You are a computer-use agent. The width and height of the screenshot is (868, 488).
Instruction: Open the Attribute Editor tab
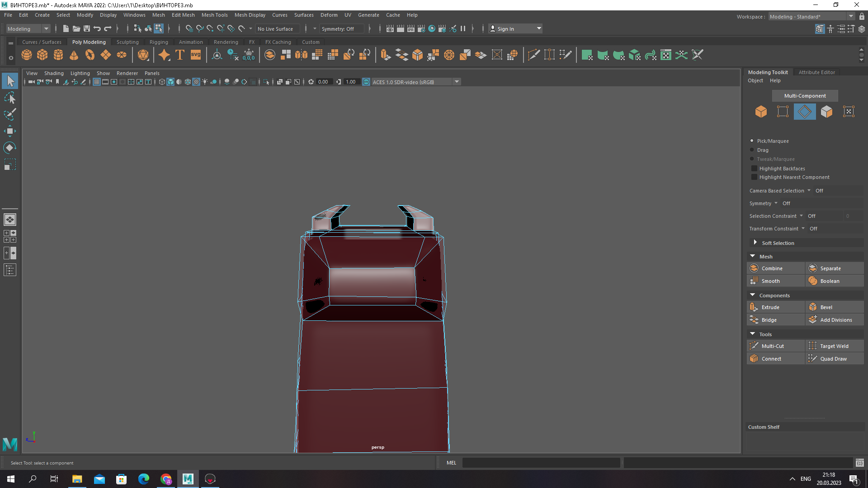tap(816, 72)
